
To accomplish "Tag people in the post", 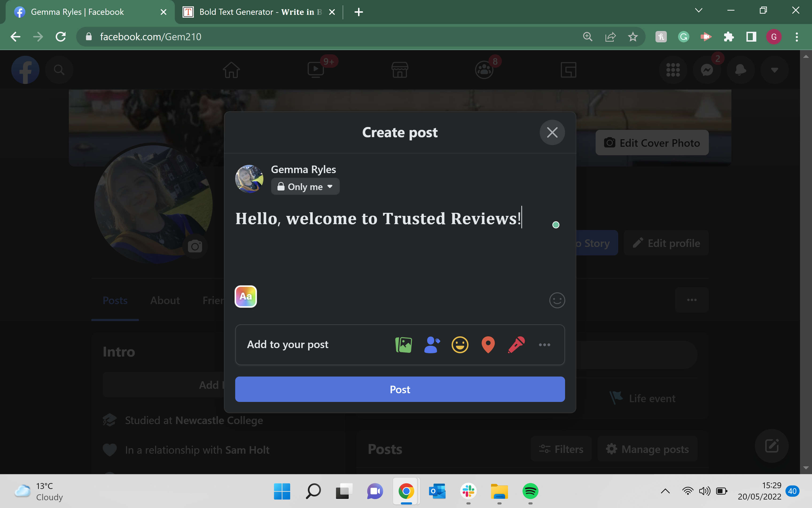I will [432, 345].
